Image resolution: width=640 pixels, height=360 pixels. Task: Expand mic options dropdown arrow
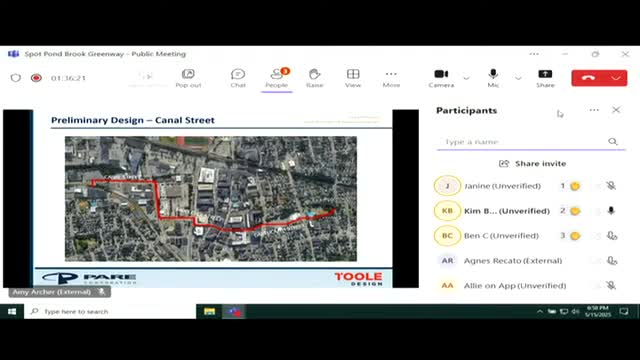pyautogui.click(x=518, y=78)
